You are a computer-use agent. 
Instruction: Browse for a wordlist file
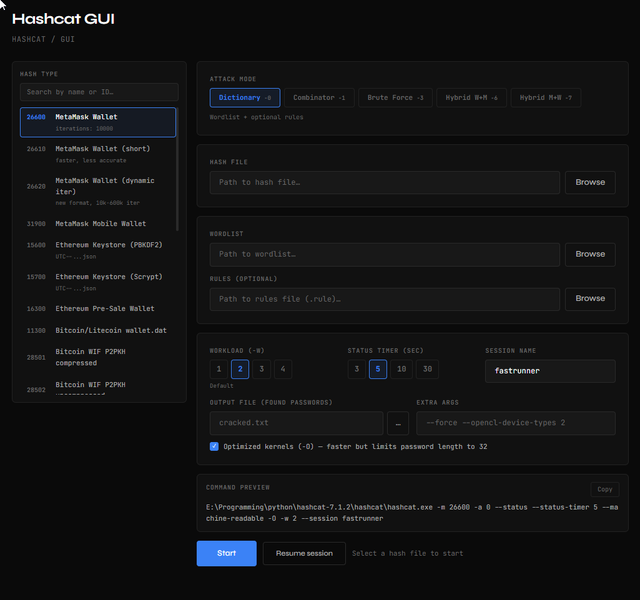[x=590, y=254]
